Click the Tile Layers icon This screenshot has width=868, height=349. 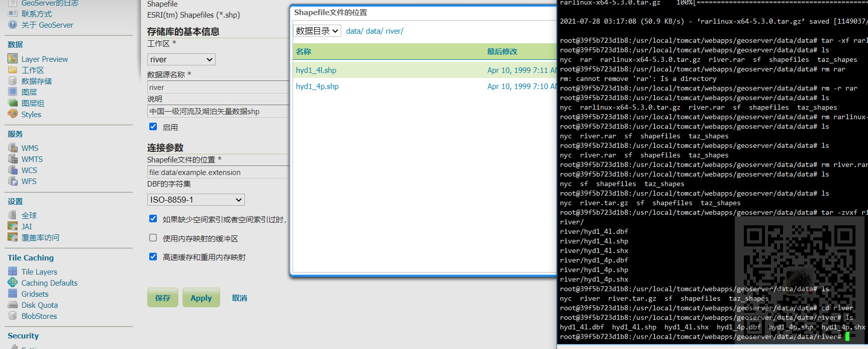pos(13,272)
